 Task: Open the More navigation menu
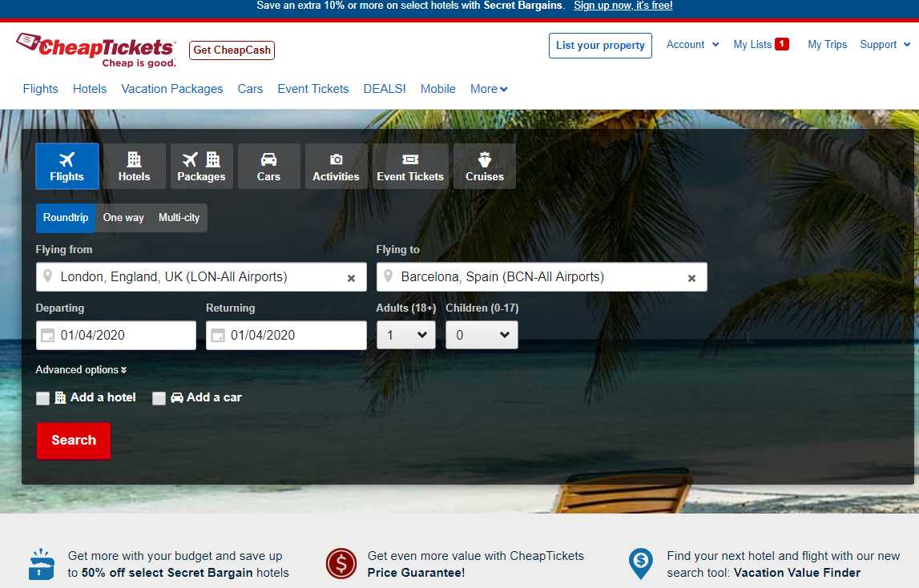point(488,89)
